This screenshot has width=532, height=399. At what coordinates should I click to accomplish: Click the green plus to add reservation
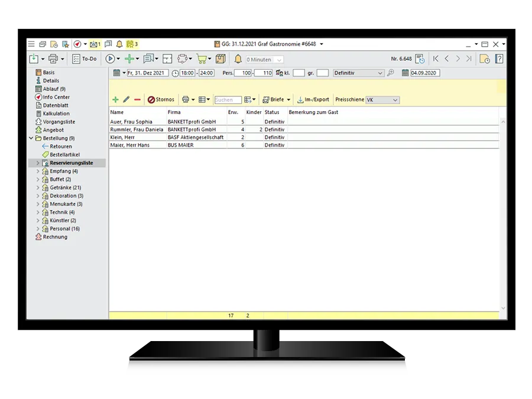pyautogui.click(x=115, y=100)
